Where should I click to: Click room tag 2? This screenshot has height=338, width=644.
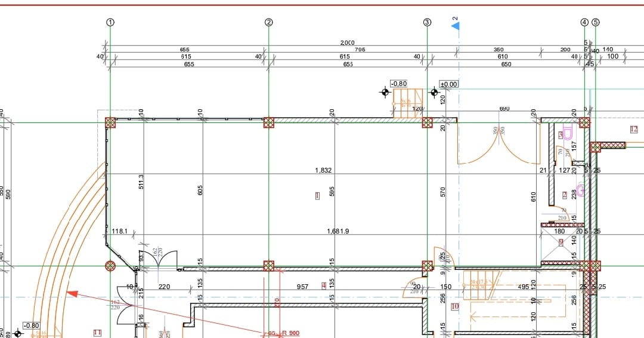(x=565, y=195)
